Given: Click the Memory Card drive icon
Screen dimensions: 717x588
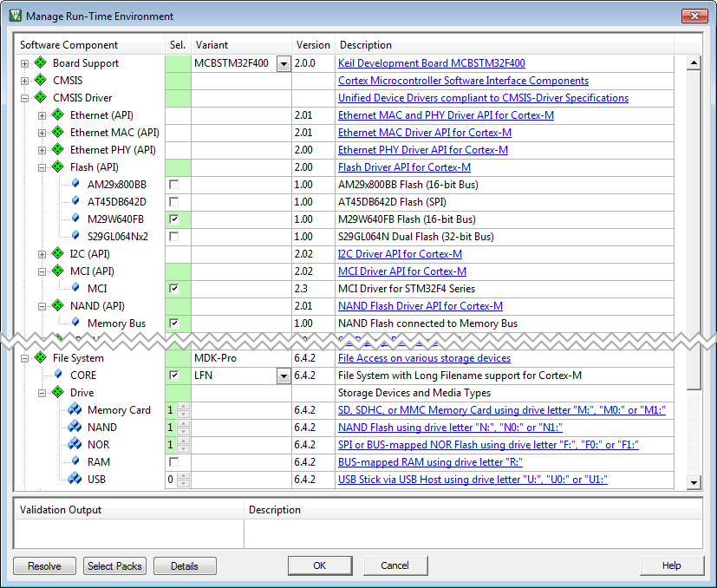Looking at the screenshot, I should click(75, 410).
